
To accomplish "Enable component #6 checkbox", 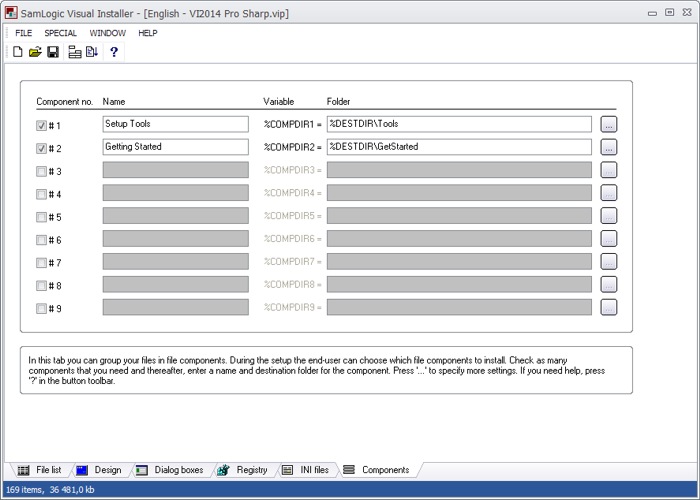I will click(x=41, y=240).
